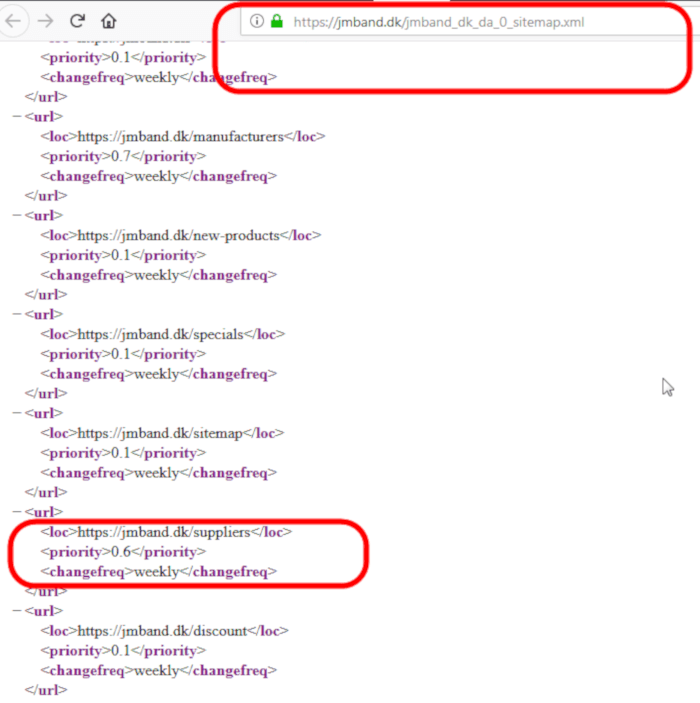Go forward to the next page
The width and height of the screenshot is (700, 703).
(45, 21)
